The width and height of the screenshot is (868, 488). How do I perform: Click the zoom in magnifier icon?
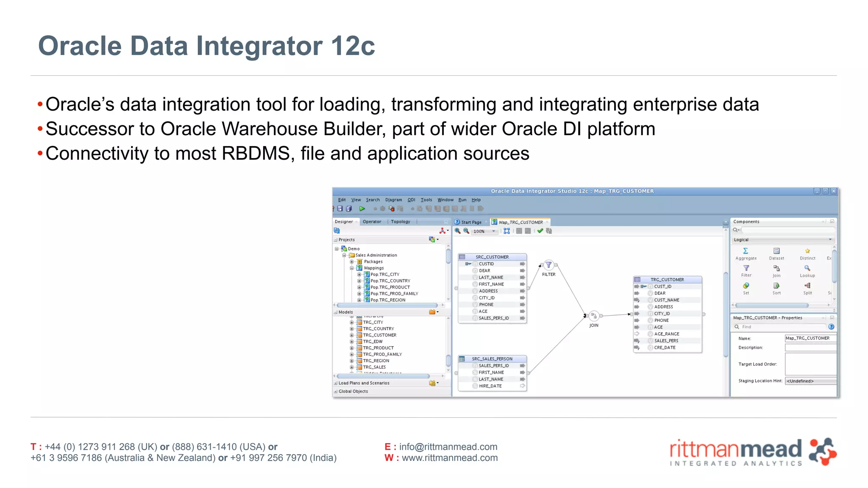[458, 231]
